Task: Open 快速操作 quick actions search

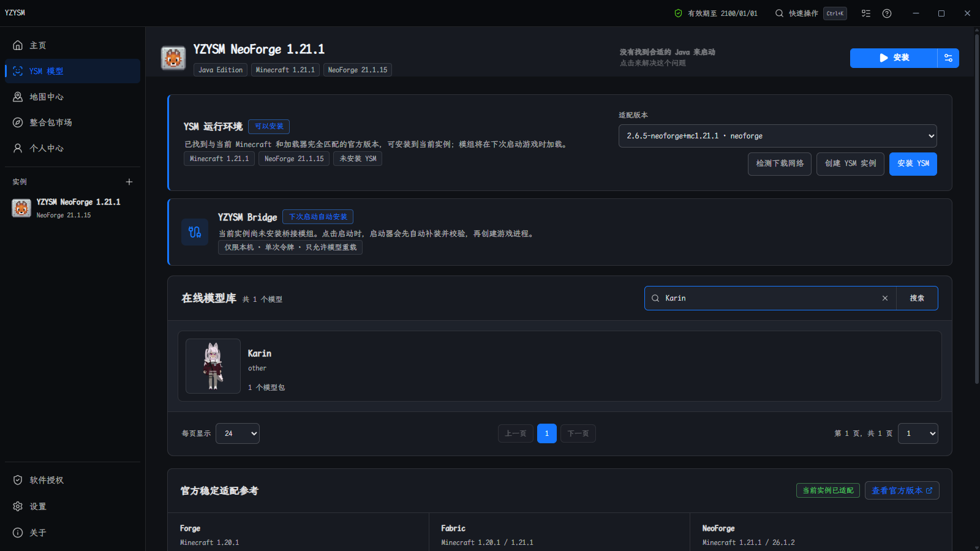Action: click(x=810, y=13)
